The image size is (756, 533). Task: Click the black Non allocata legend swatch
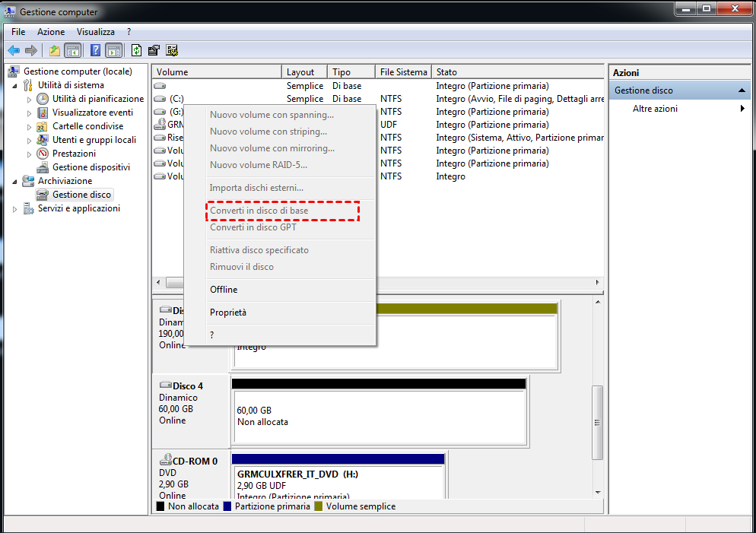pyautogui.click(x=160, y=506)
